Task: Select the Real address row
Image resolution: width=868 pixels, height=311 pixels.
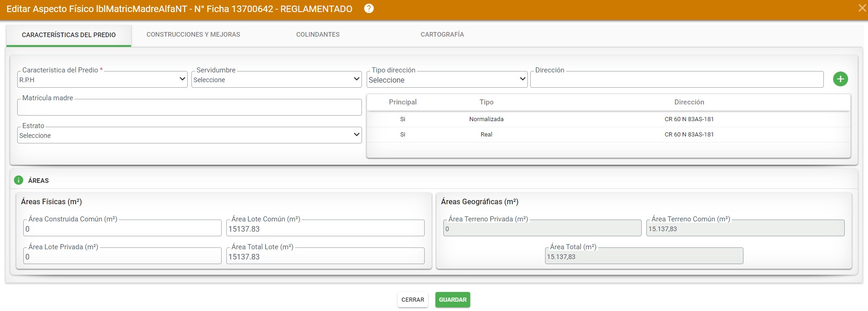Action: (x=609, y=135)
